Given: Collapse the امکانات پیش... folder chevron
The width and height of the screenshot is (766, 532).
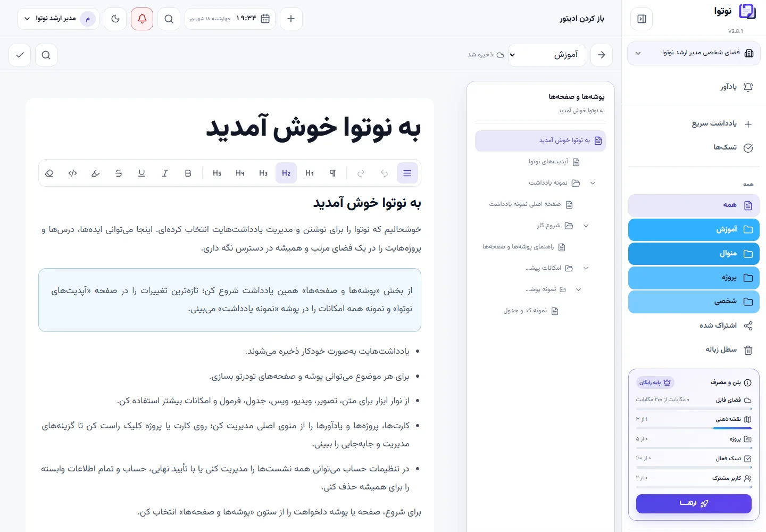Looking at the screenshot, I should click(x=586, y=268).
